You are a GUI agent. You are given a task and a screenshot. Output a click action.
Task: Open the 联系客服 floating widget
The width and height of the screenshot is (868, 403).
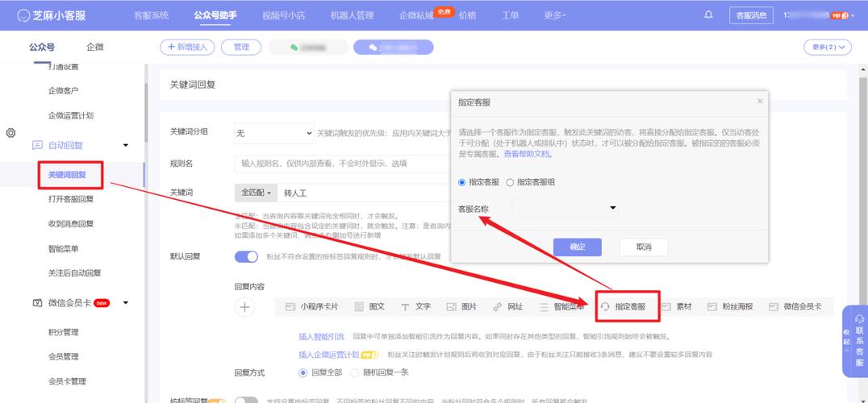point(859,340)
